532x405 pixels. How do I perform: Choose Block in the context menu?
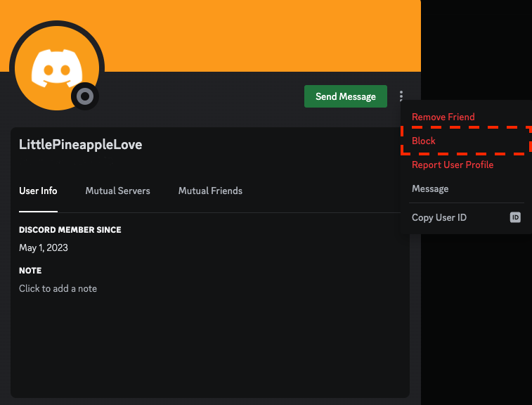coord(424,141)
